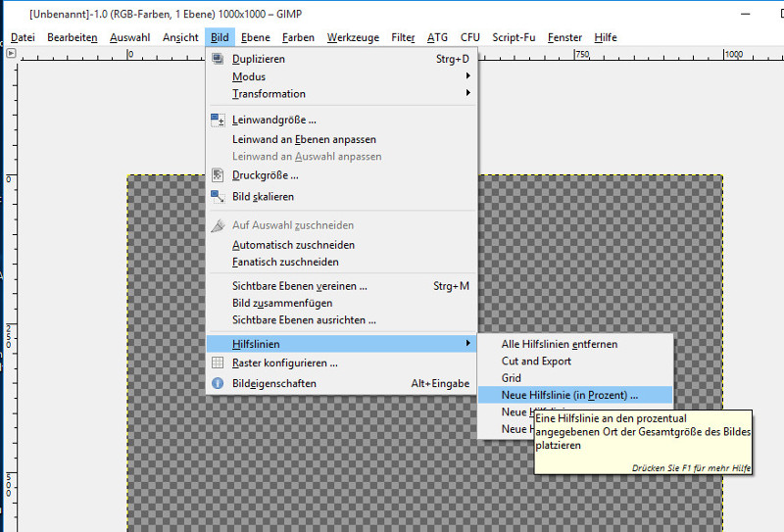The height and width of the screenshot is (532, 784).
Task: Click the Leinwandgröße canvas icon
Action: pyautogui.click(x=218, y=120)
